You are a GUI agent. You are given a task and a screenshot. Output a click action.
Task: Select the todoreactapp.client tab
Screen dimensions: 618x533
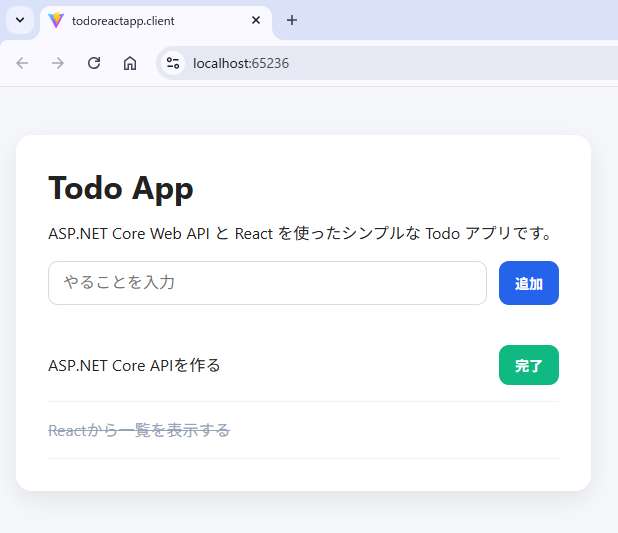click(150, 20)
